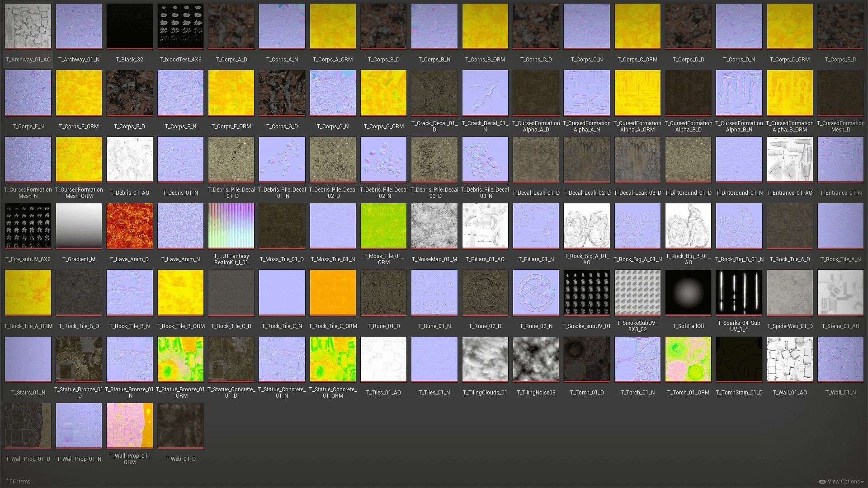The width and height of the screenshot is (868, 488).
Task: Open the View Options dropdown
Action: click(843, 482)
